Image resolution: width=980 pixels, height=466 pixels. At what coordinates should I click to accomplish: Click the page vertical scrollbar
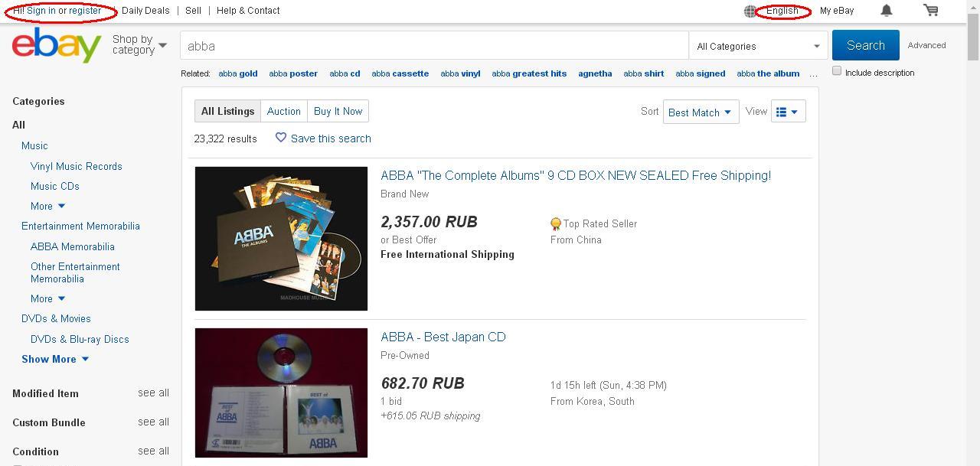973,233
